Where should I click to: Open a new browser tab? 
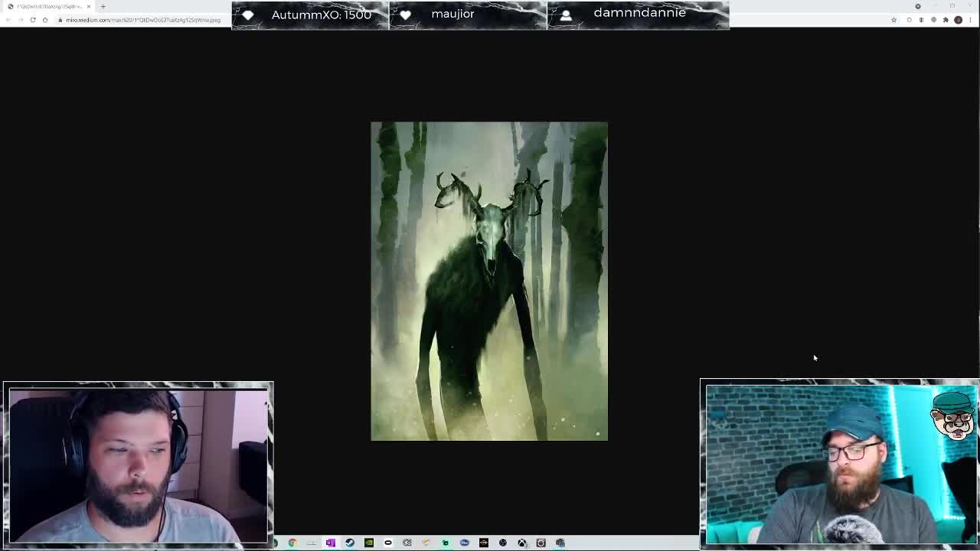coord(103,7)
